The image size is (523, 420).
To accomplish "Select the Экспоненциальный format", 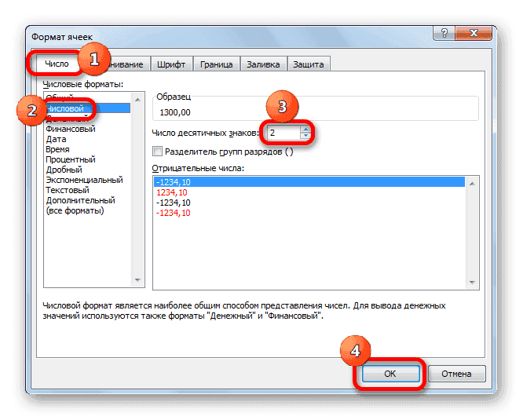I will point(88,180).
